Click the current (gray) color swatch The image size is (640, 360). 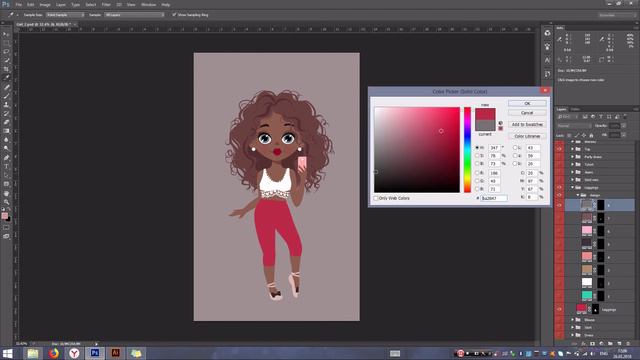[x=485, y=125]
